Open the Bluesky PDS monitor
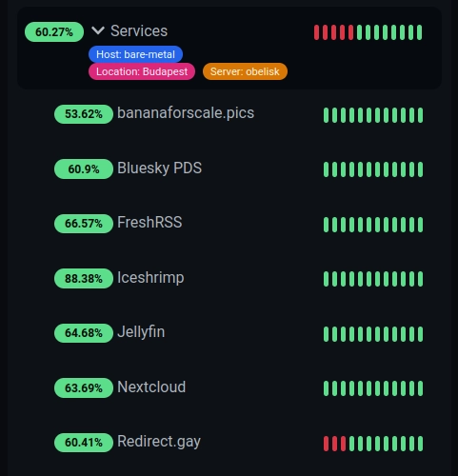Screen dimensions: 458x476 tap(159, 168)
